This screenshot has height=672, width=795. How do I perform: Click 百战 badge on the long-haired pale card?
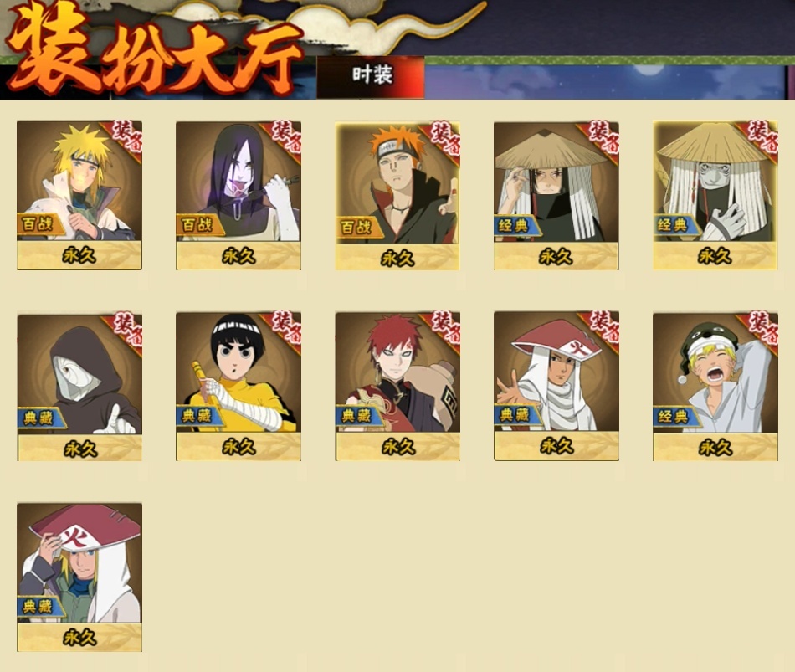pyautogui.click(x=199, y=224)
